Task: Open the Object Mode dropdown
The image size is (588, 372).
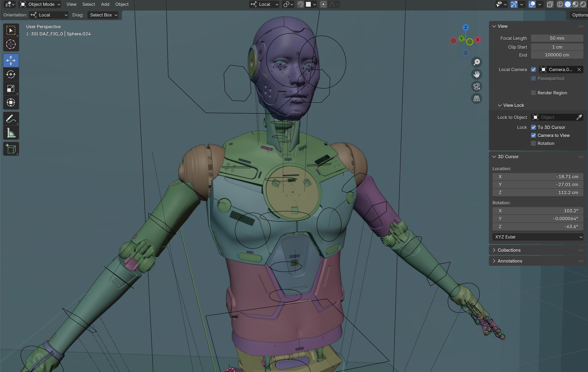Action: tap(40, 4)
